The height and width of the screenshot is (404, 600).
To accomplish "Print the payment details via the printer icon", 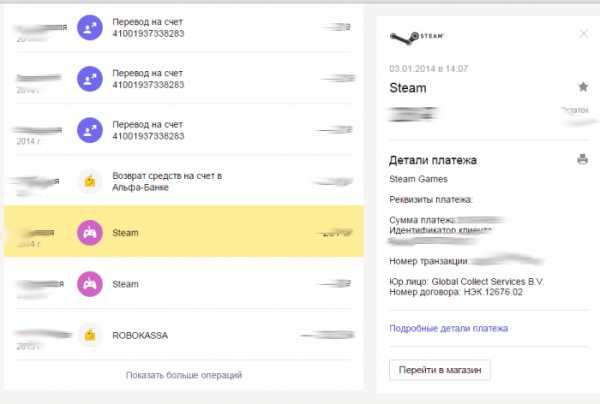I will click(582, 159).
